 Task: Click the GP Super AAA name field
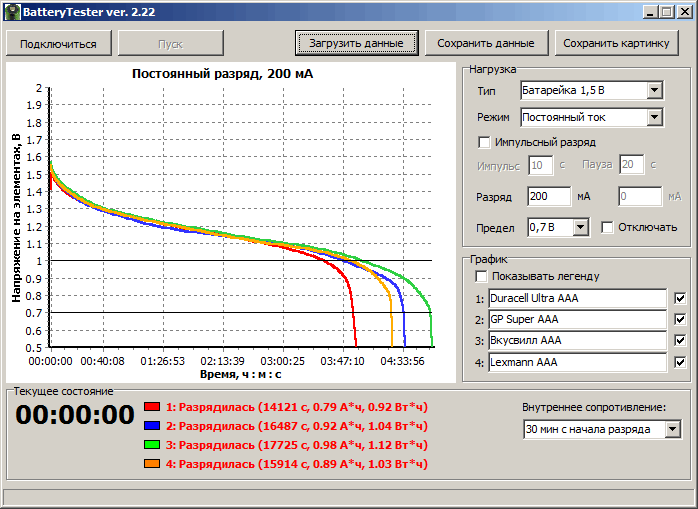pos(576,320)
